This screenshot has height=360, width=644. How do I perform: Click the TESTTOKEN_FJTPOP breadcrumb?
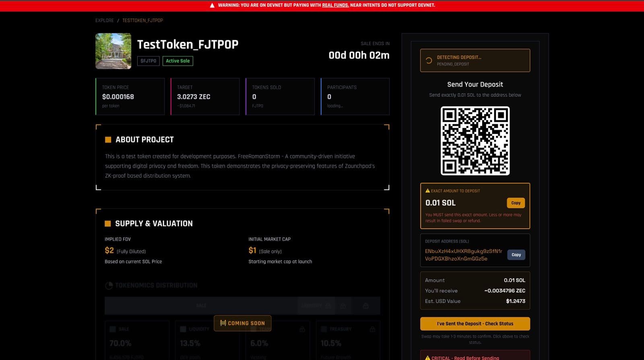coord(142,21)
